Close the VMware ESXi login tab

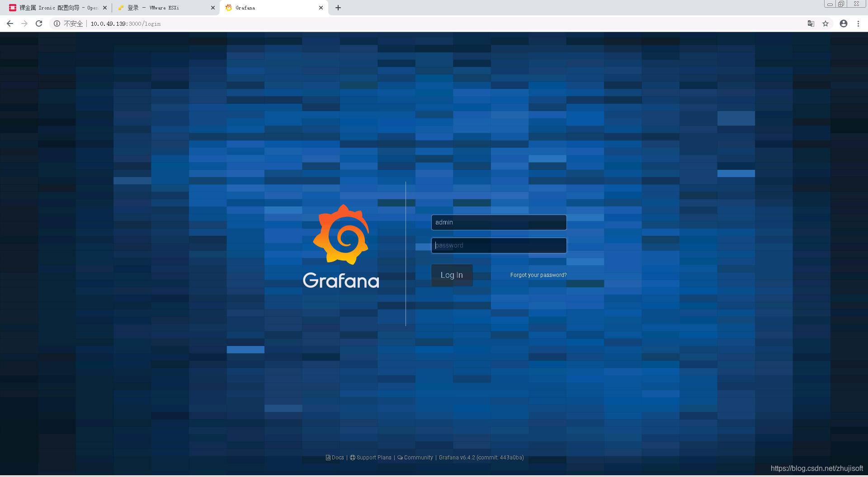(213, 8)
